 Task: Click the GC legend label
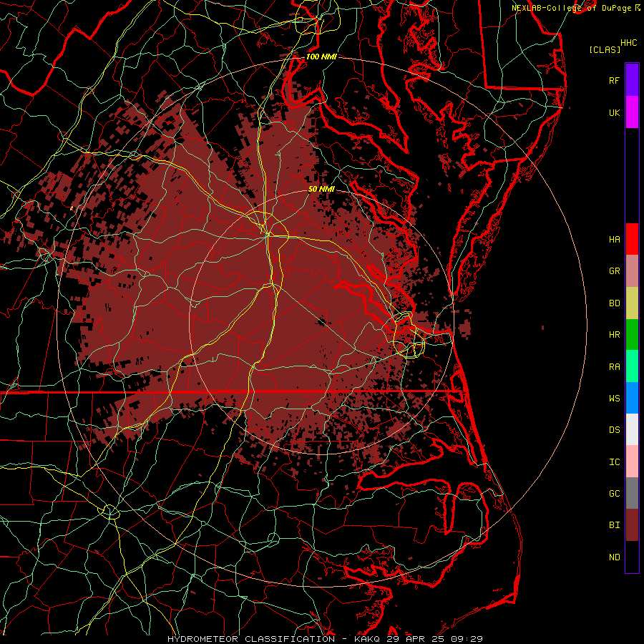[x=614, y=494]
